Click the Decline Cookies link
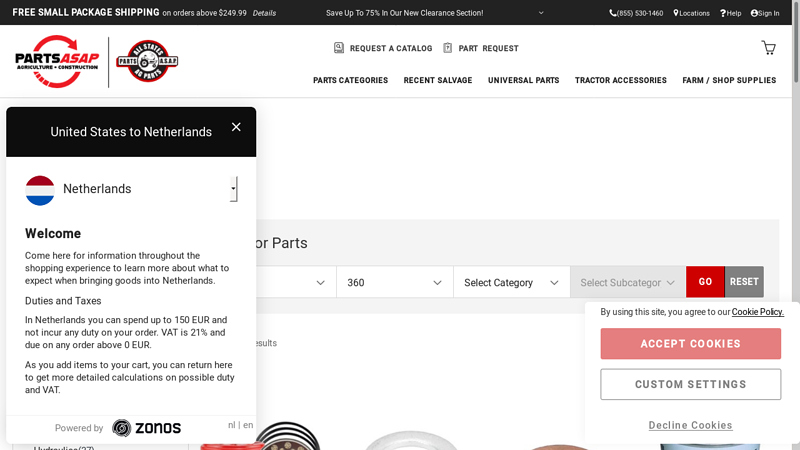This screenshot has height=450, width=800. 690,425
